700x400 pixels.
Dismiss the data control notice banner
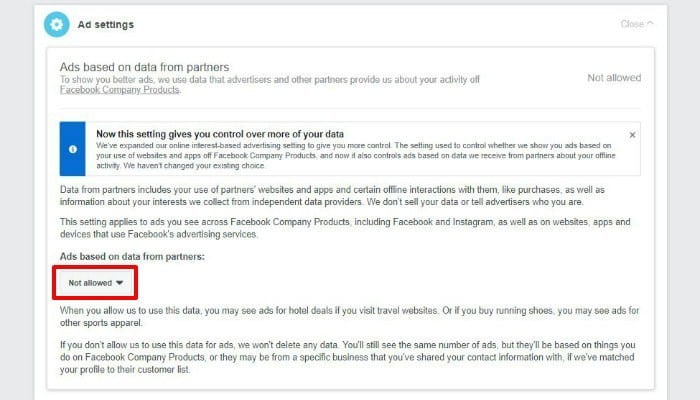coord(632,135)
